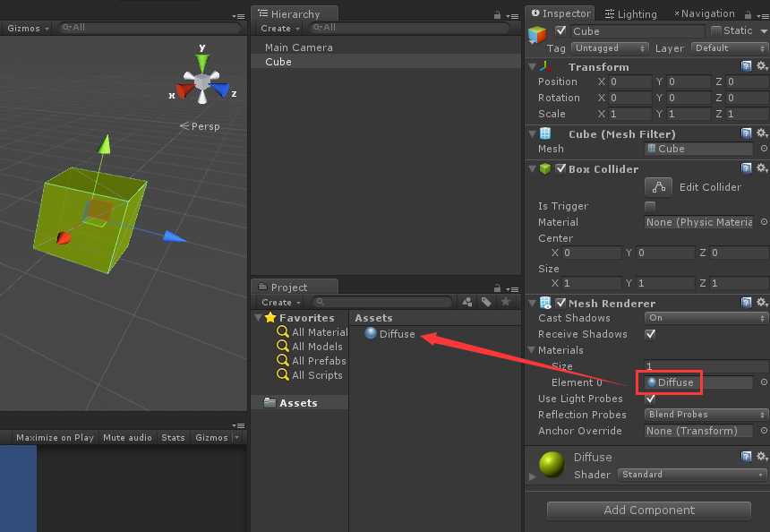Switch to the Lighting tab
Viewport: 770px width, 532px height.
coord(631,14)
